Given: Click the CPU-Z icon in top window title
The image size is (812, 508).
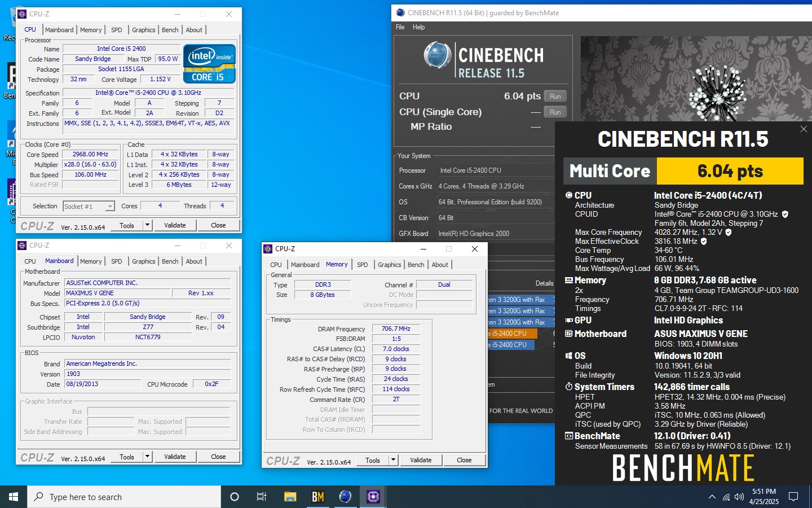Looking at the screenshot, I should pos(23,14).
